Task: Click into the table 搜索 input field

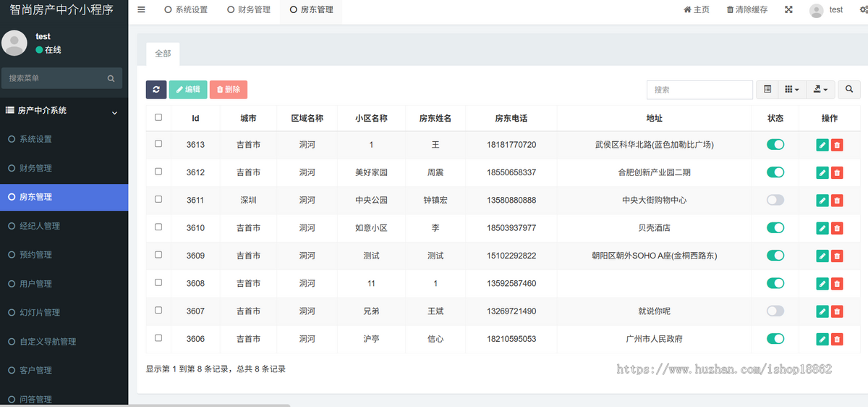Action: click(699, 90)
